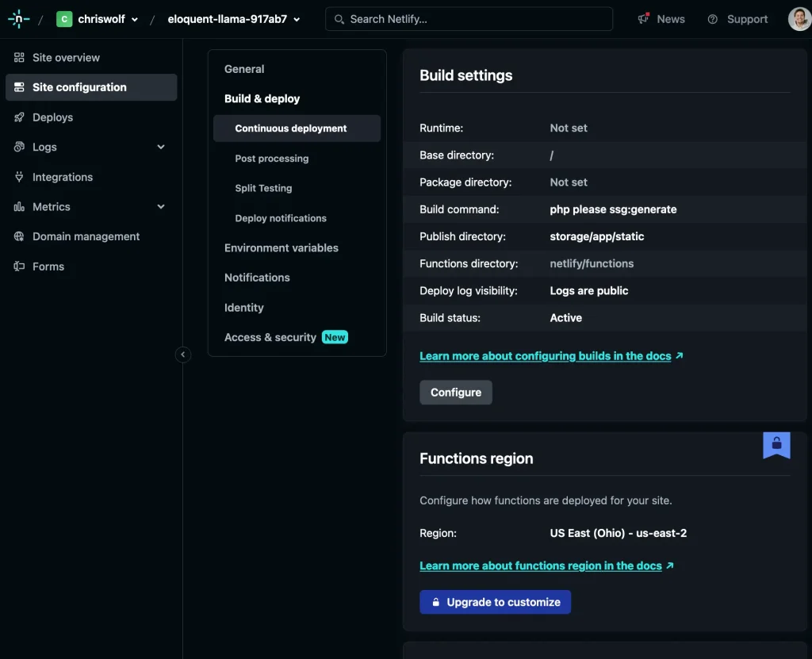This screenshot has height=659, width=812.
Task: Click your profile avatar
Action: click(x=799, y=18)
